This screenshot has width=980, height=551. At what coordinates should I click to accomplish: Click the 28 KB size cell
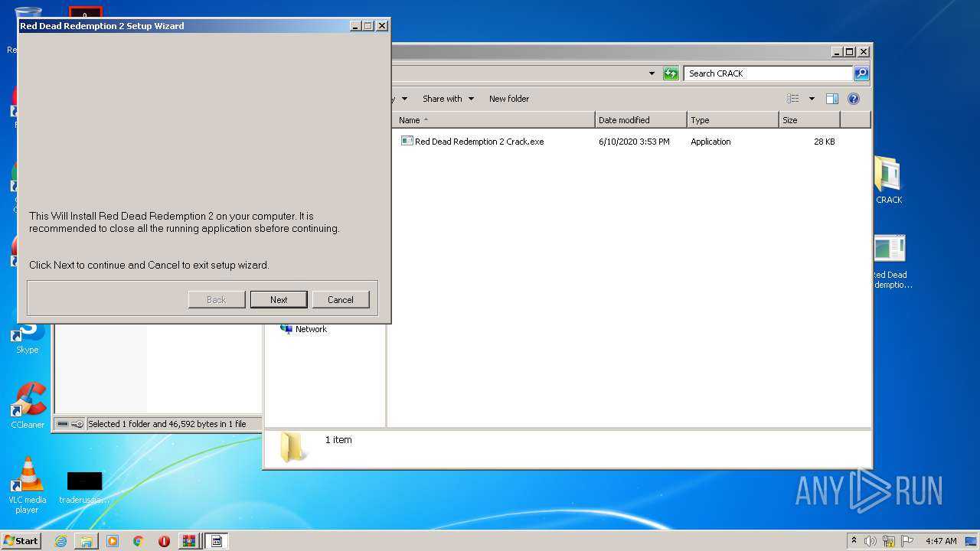point(825,142)
